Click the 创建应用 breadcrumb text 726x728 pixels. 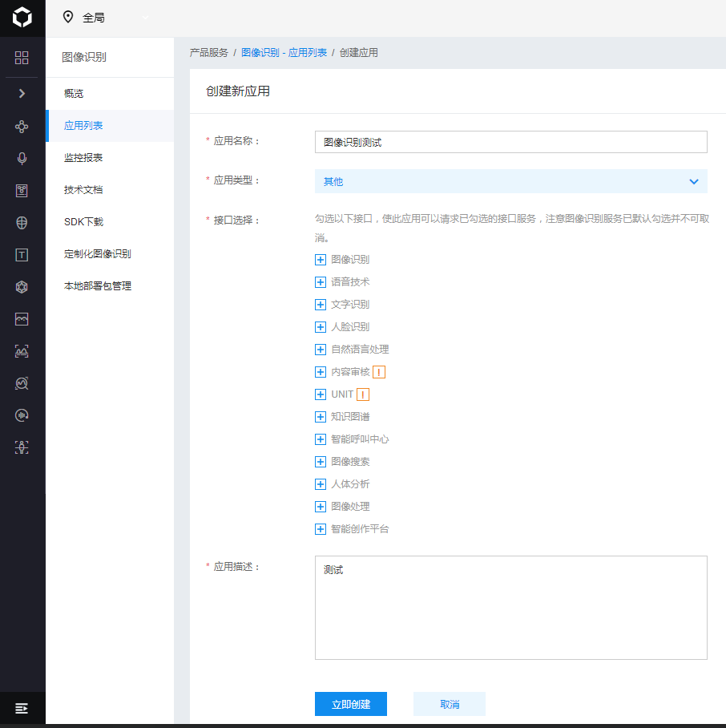359,53
